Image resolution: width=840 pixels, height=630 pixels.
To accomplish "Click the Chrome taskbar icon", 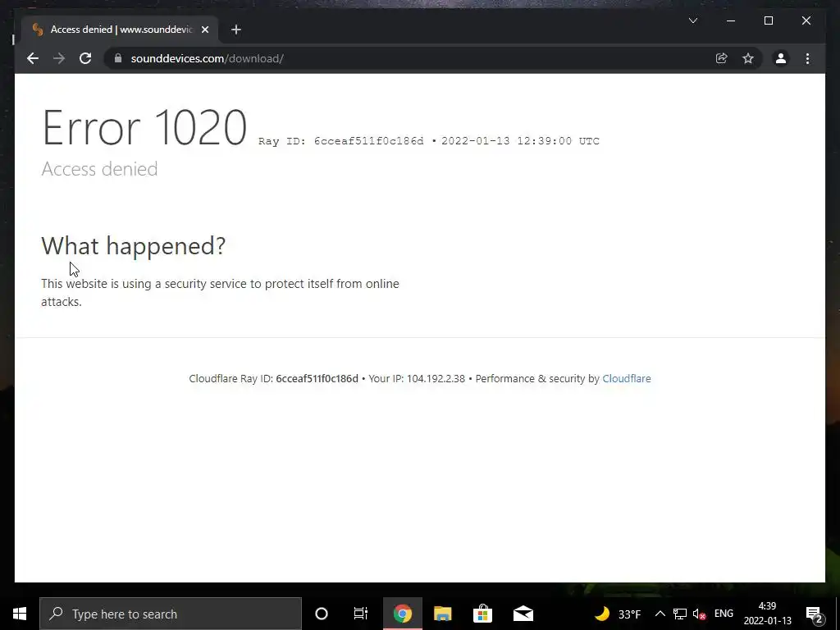I will point(402,614).
